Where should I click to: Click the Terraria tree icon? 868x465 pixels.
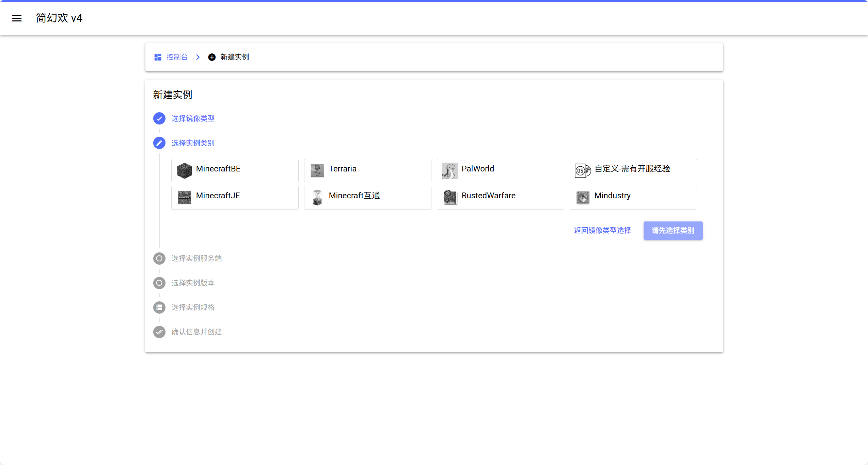[317, 170]
